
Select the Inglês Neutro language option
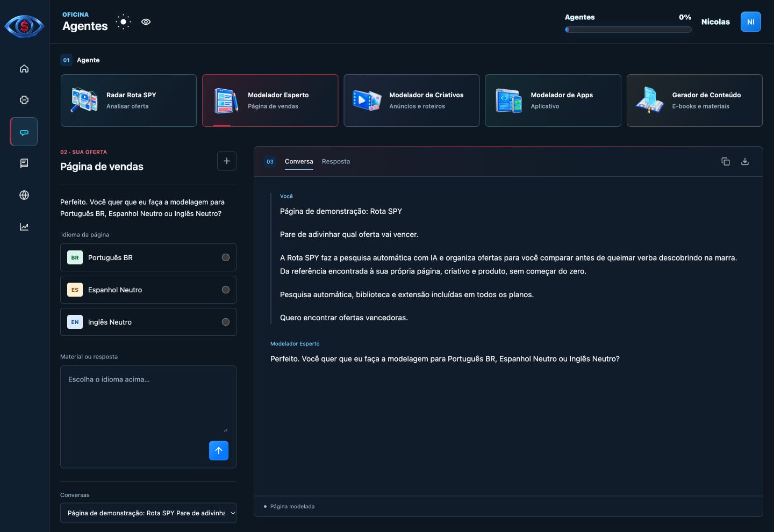coord(148,322)
